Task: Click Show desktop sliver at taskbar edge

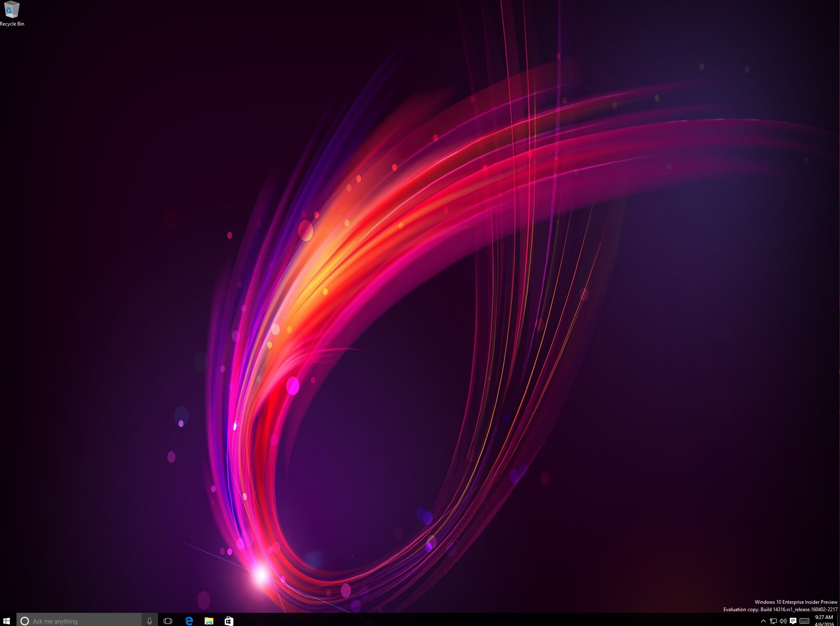Action: pos(839,621)
